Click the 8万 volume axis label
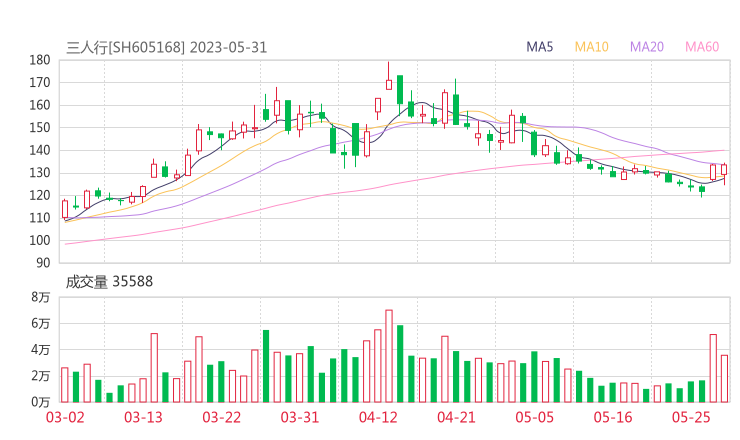This screenshot has width=740, height=440. (x=41, y=297)
